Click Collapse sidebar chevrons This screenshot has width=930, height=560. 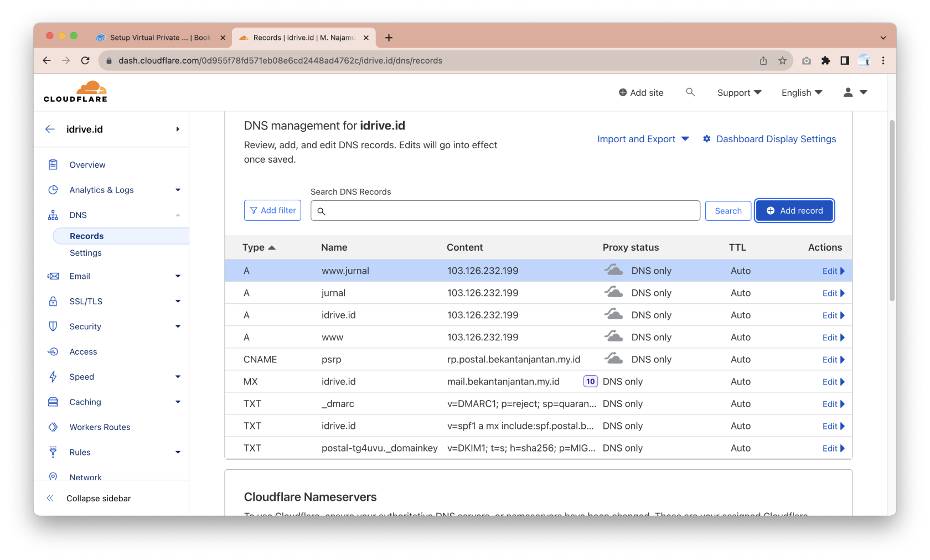tap(50, 498)
